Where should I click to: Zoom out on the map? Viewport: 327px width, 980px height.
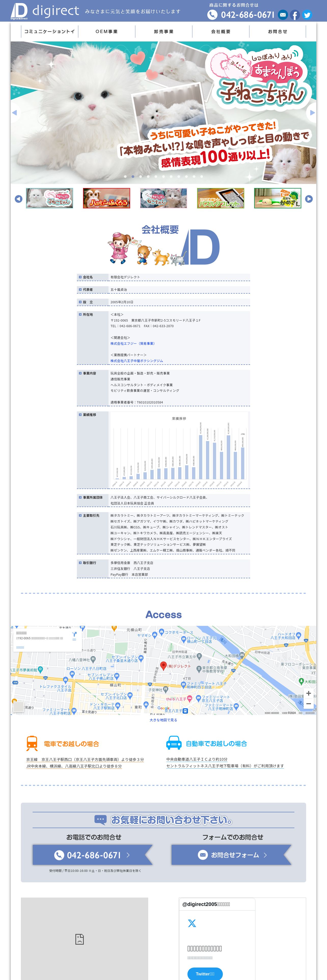click(308, 704)
